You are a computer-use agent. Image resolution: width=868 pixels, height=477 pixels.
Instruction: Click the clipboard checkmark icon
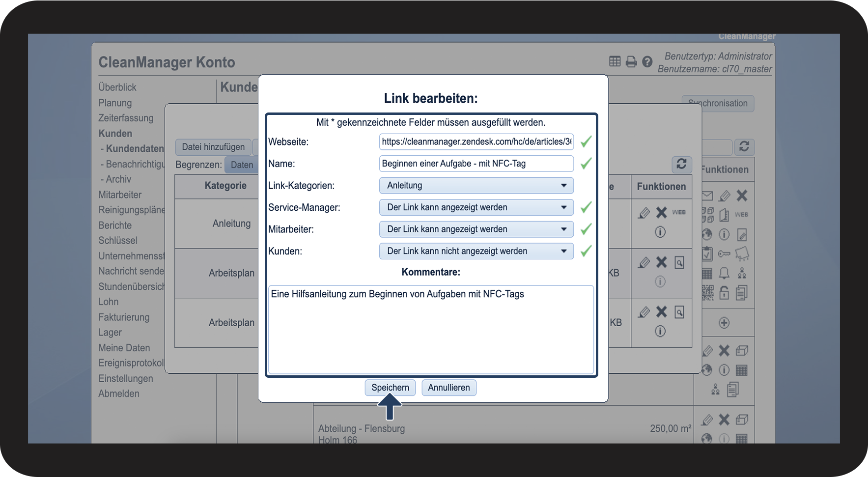coord(707,254)
